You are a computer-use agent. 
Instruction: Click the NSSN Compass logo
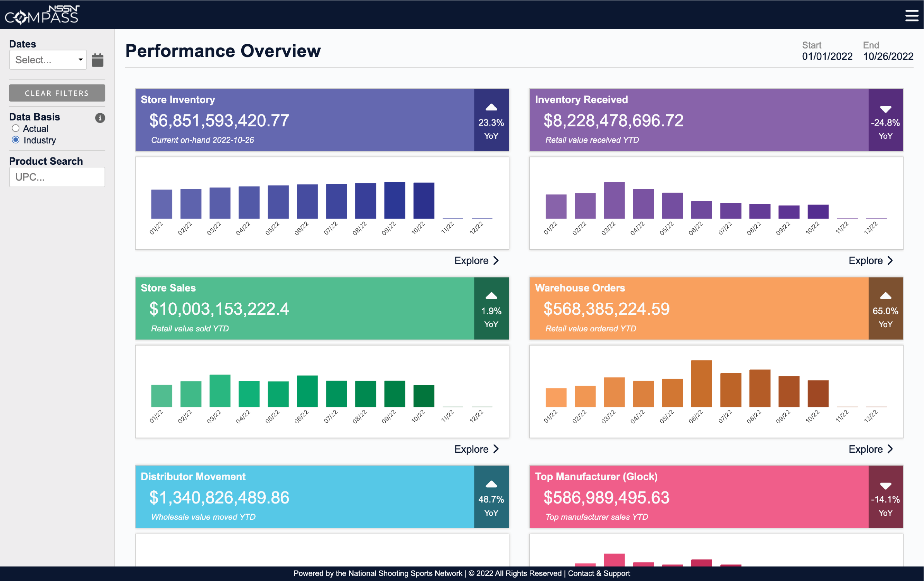click(x=42, y=15)
